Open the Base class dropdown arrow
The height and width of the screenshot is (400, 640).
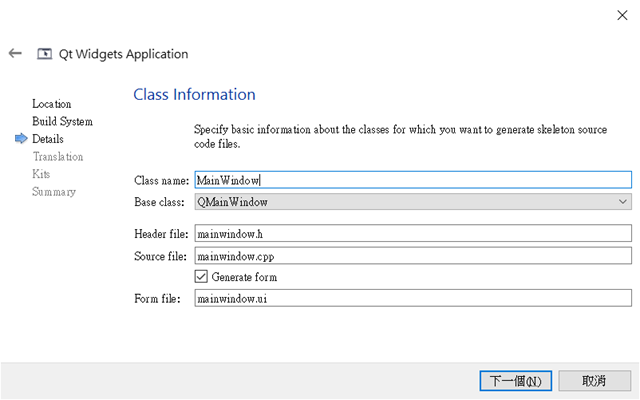(622, 202)
